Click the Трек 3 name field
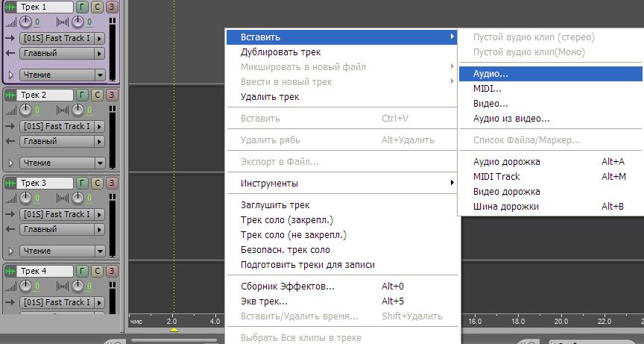 coord(45,183)
